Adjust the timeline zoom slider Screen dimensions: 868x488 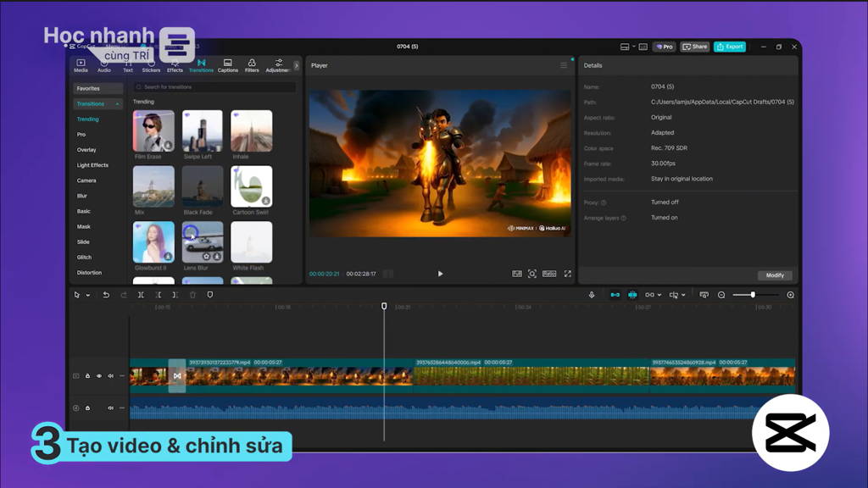753,295
